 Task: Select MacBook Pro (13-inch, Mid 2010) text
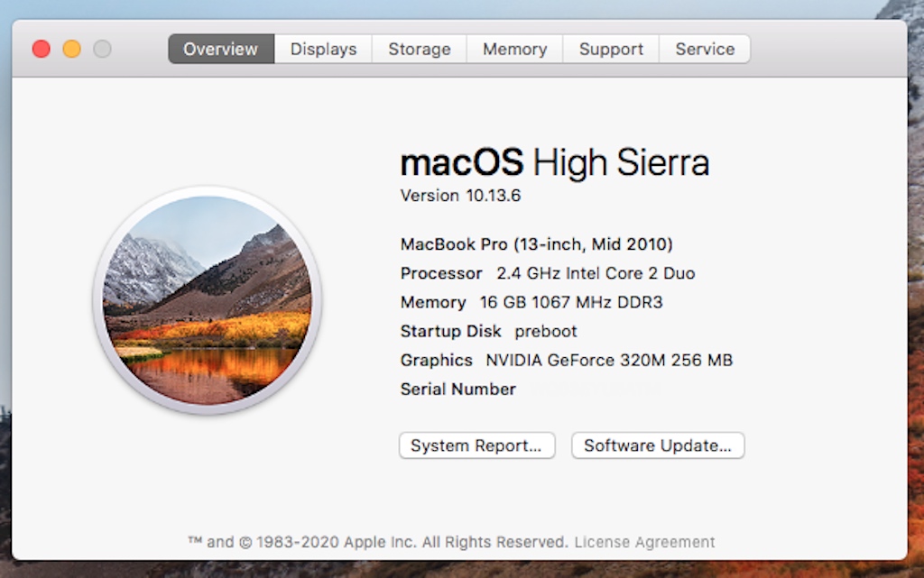(x=536, y=244)
